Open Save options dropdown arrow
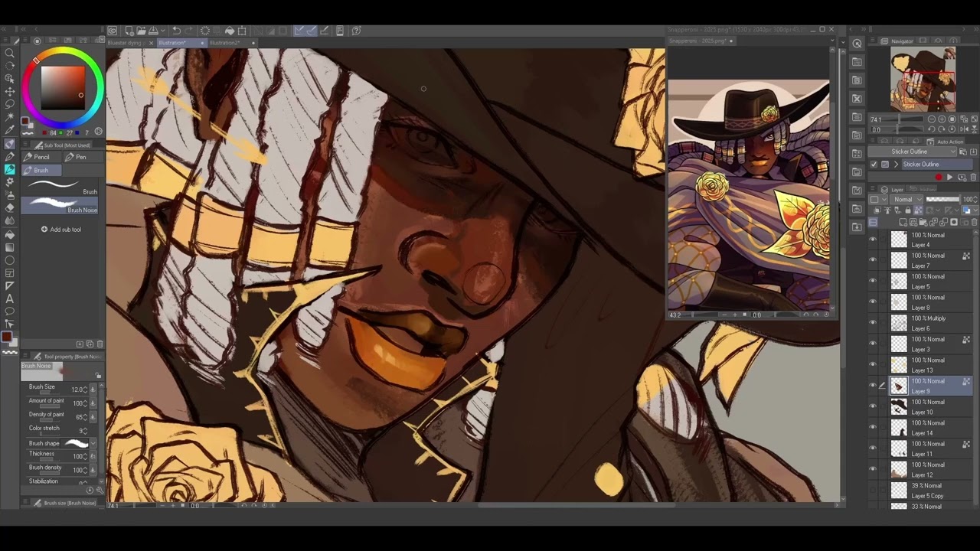This screenshot has width=980, height=551. (163, 31)
